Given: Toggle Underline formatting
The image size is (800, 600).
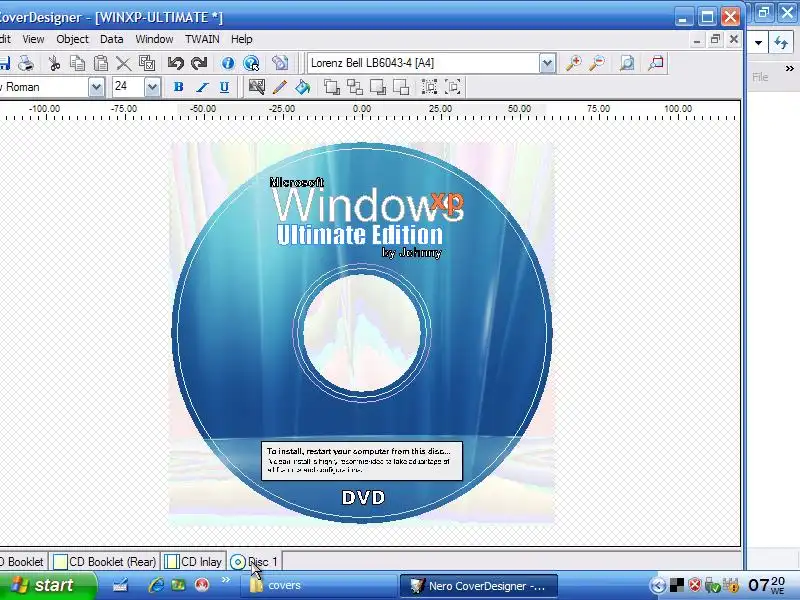Looking at the screenshot, I should point(224,87).
